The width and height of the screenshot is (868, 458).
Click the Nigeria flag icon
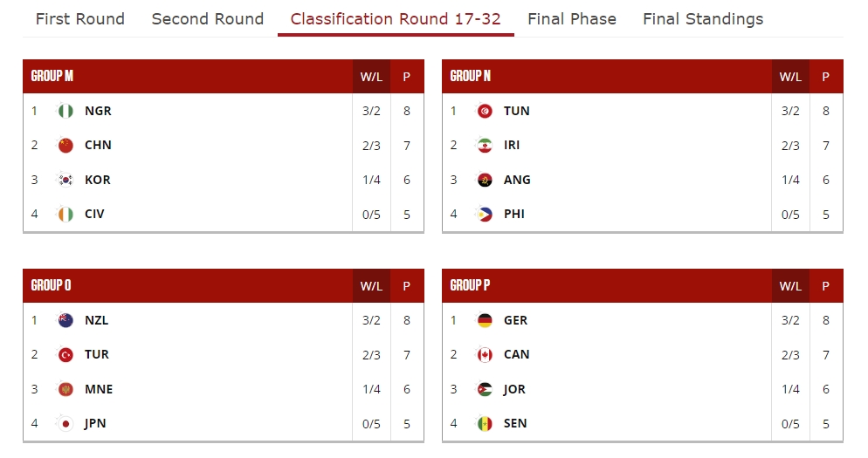pyautogui.click(x=65, y=111)
